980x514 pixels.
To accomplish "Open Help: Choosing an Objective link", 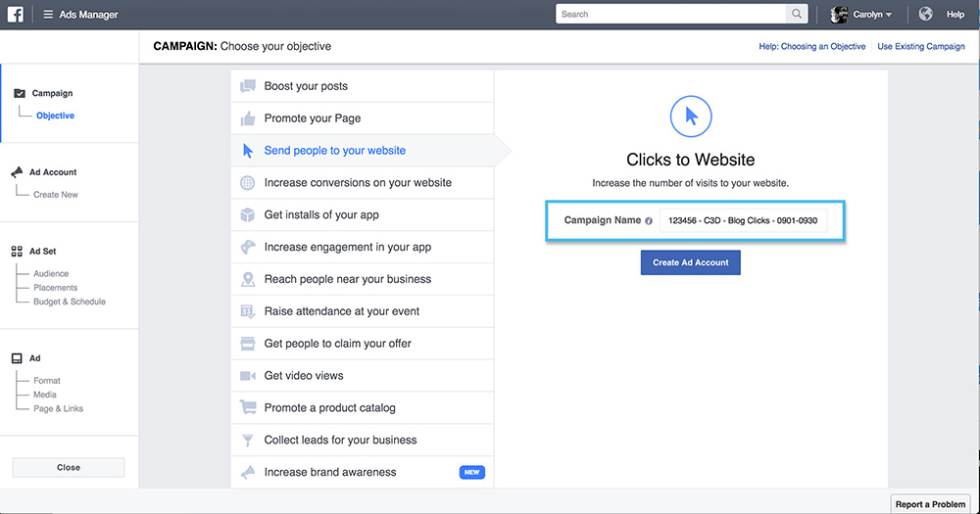I will pos(811,46).
